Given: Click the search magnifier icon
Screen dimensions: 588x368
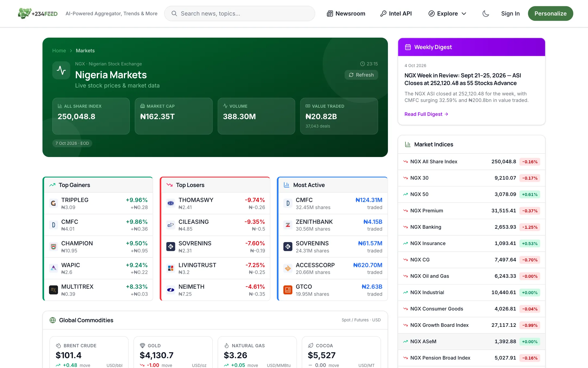Looking at the screenshot, I should click(174, 14).
